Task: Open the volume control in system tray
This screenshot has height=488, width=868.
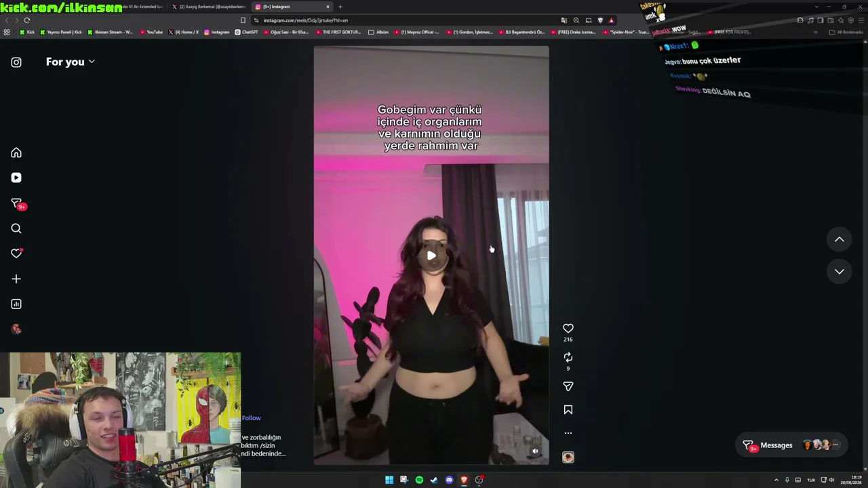Action: (831, 480)
